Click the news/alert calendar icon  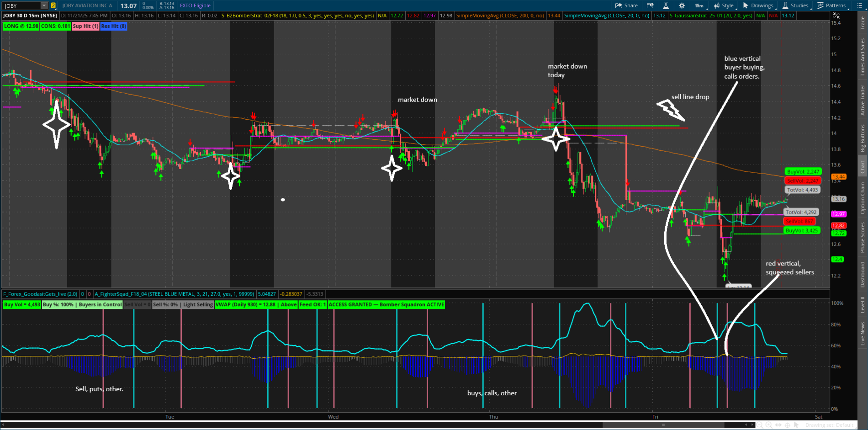(650, 5)
